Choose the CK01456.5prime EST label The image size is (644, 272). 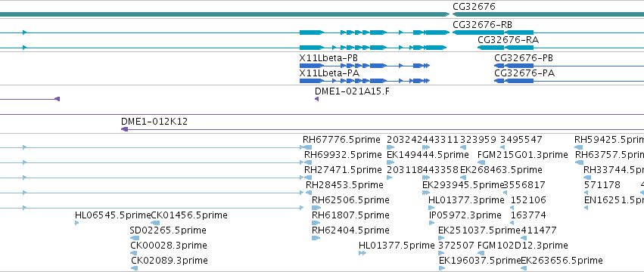pyautogui.click(x=189, y=215)
